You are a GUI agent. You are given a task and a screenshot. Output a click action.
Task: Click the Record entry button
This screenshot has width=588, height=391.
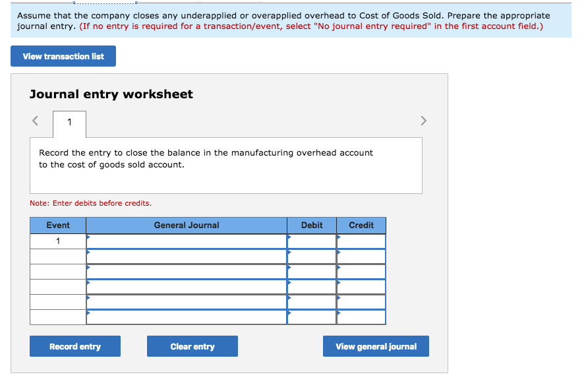[74, 346]
